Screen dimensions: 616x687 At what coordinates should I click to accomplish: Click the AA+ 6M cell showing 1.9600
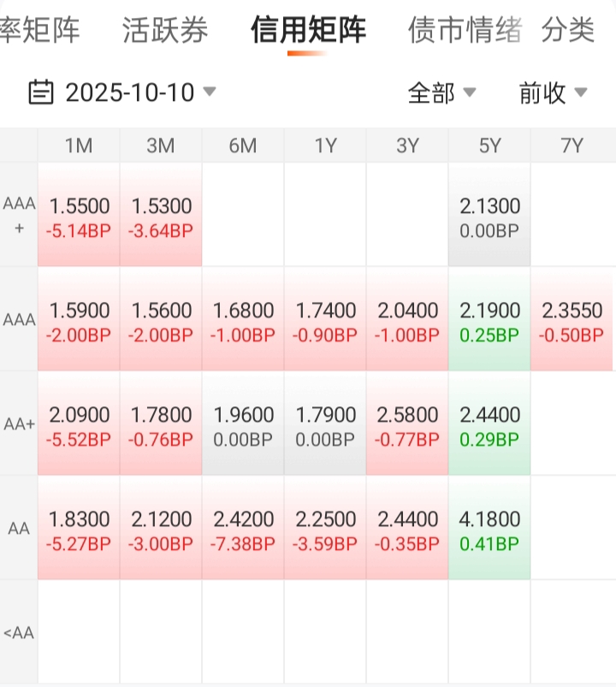point(243,424)
